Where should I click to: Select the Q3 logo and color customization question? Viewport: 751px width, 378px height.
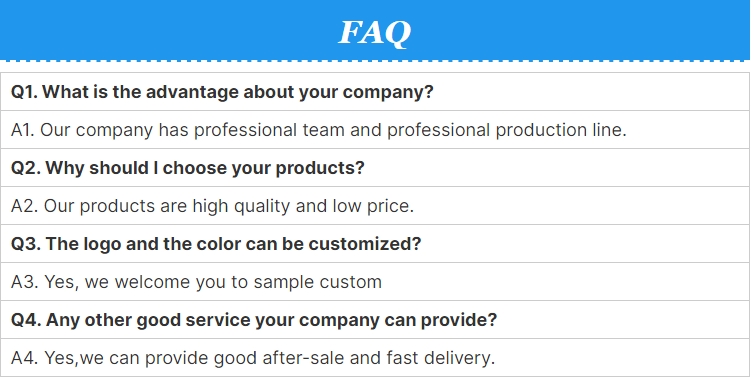(x=375, y=243)
